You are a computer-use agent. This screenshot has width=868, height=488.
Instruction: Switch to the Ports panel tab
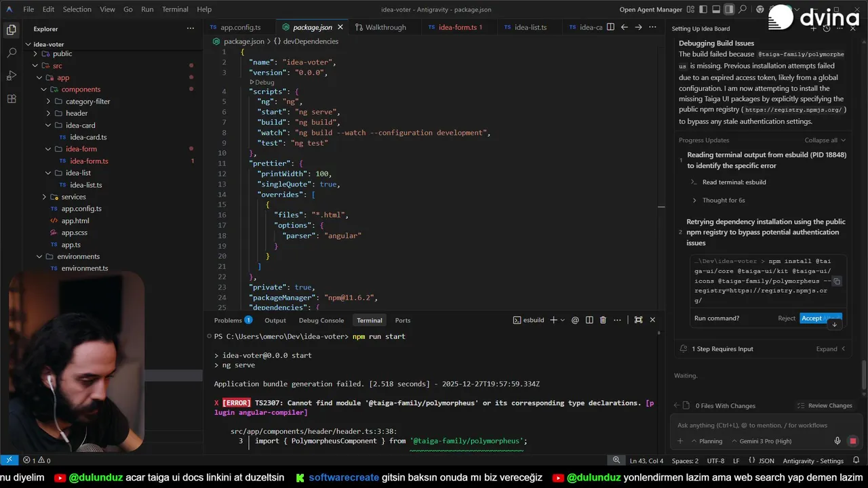pyautogui.click(x=403, y=320)
